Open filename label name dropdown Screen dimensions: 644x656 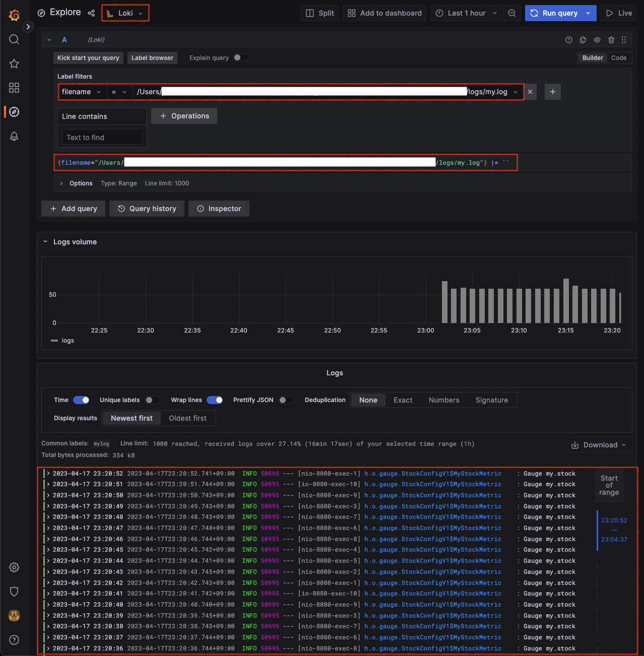pyautogui.click(x=81, y=92)
